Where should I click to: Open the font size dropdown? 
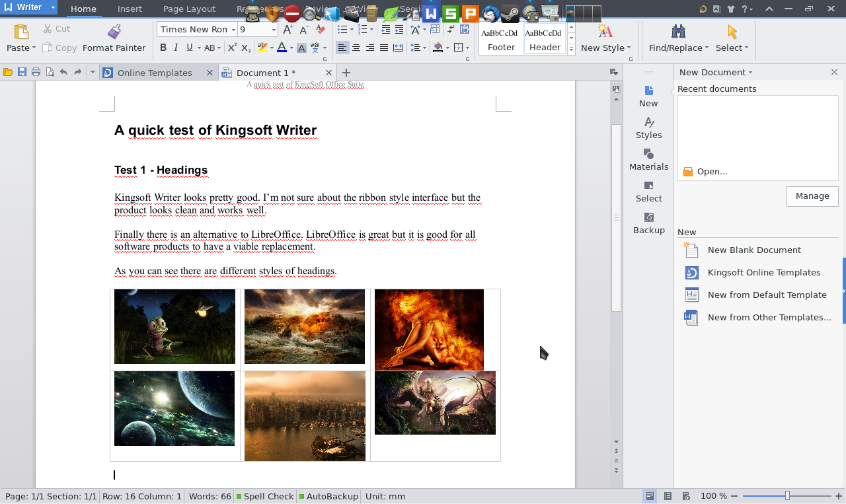(x=274, y=30)
